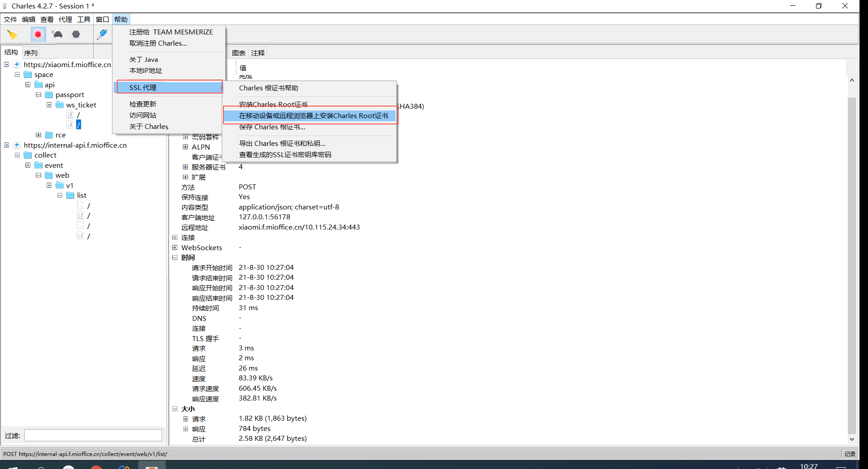Click the lightning icon beside internal-api.f.mioffice.cn
Viewport: 868px width, 469px height.
coord(17,145)
